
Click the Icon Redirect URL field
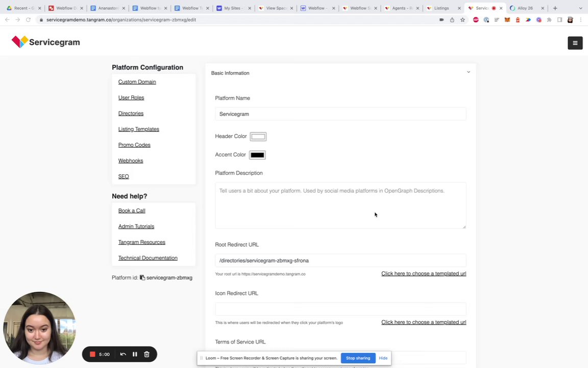tap(340, 309)
